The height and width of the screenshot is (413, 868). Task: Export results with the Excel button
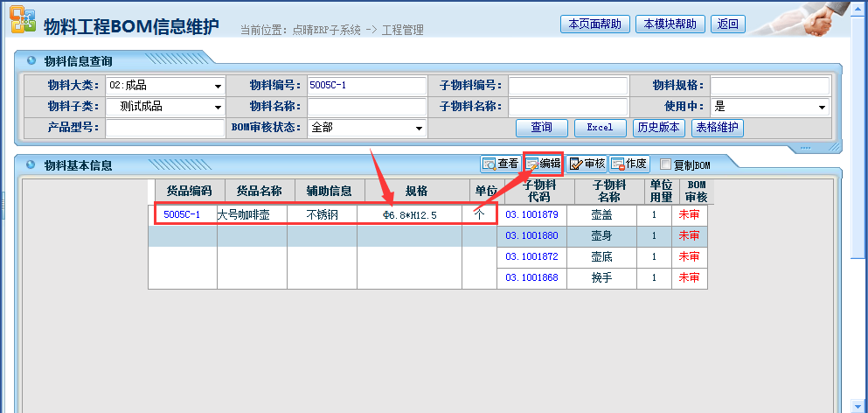pyautogui.click(x=600, y=128)
